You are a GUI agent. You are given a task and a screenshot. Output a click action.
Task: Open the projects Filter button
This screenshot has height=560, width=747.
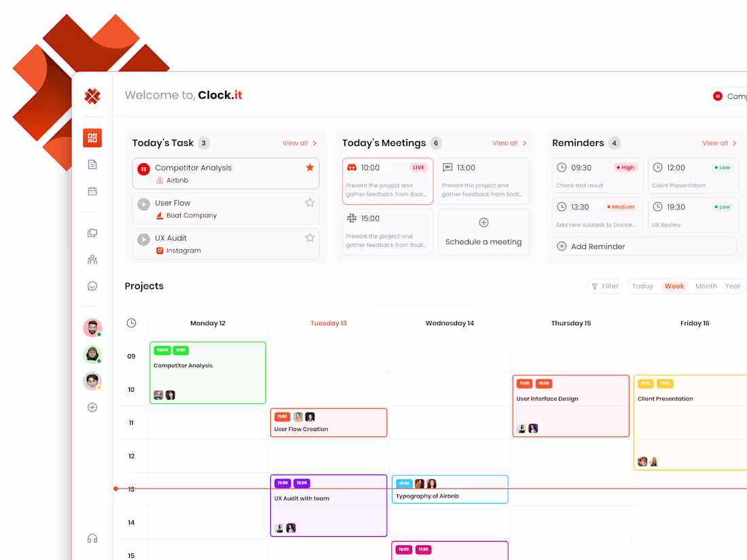coord(605,286)
